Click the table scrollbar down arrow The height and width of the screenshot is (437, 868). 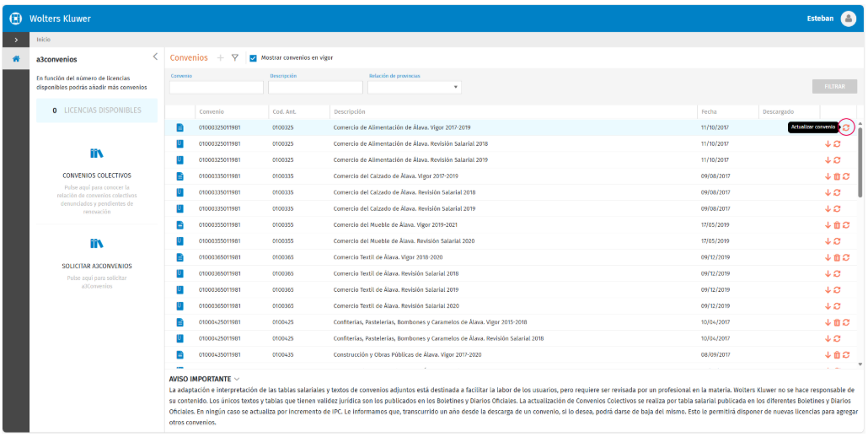[x=860, y=364]
